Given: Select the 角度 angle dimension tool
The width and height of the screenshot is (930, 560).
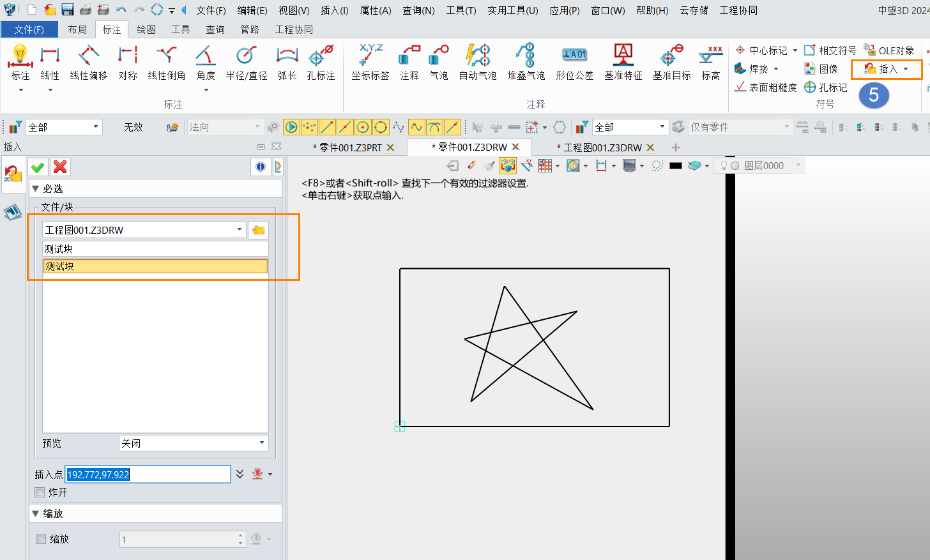Looking at the screenshot, I should point(206,63).
